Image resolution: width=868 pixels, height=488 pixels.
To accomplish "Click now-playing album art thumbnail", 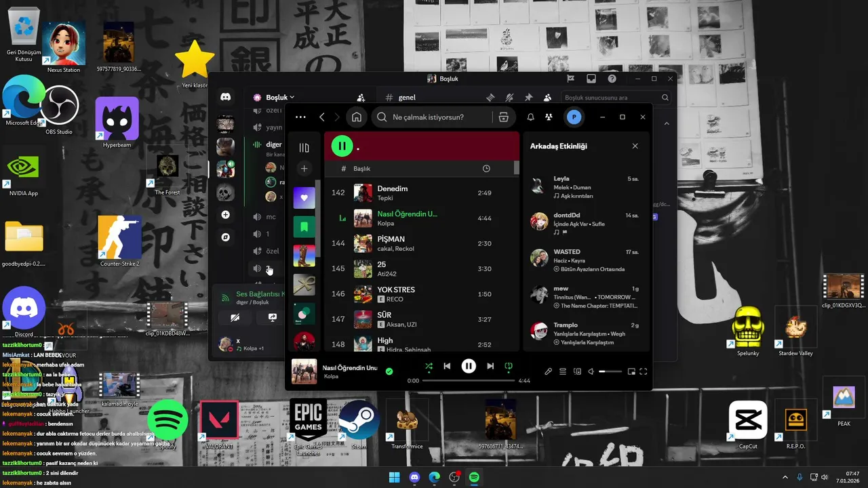I will [x=304, y=371].
